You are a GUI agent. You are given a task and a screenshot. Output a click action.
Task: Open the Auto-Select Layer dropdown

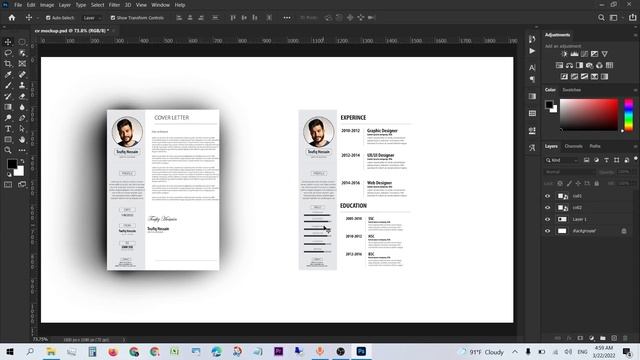(92, 18)
